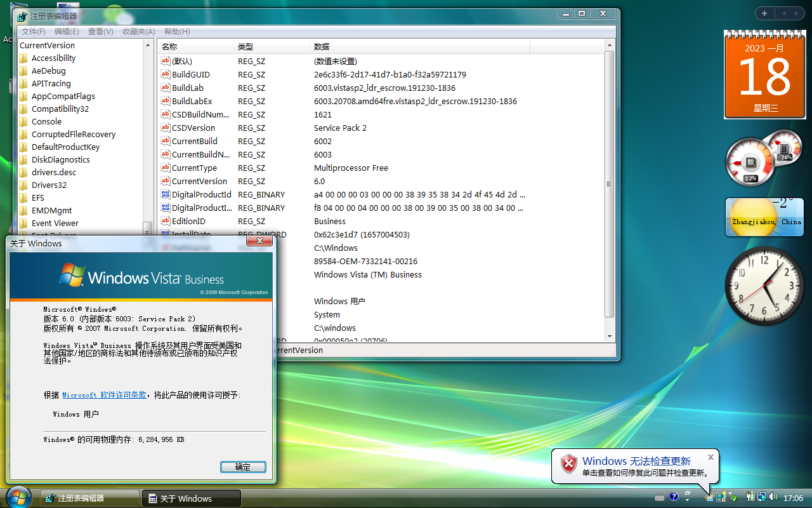The image size is (812, 508).
Task: Select the AppCompatFlags key
Action: (63, 97)
